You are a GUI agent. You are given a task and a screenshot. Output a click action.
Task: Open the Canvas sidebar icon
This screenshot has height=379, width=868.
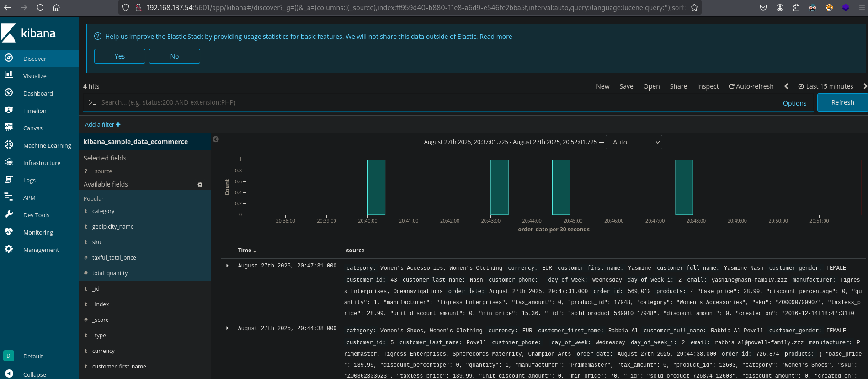[9, 128]
